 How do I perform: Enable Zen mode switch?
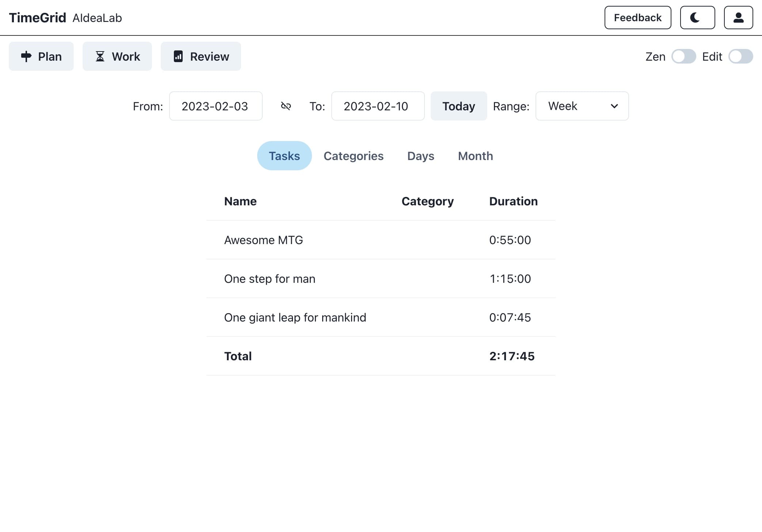point(683,56)
